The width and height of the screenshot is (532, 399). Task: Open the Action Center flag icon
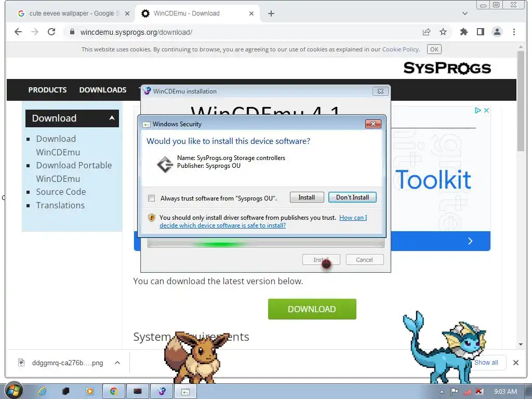pyautogui.click(x=454, y=392)
